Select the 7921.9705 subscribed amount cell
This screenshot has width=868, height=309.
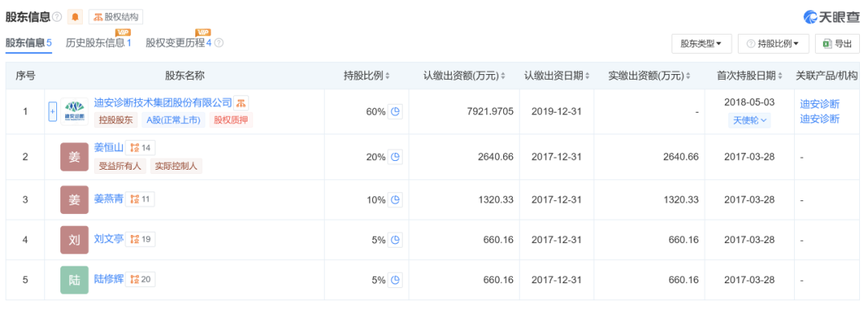489,112
